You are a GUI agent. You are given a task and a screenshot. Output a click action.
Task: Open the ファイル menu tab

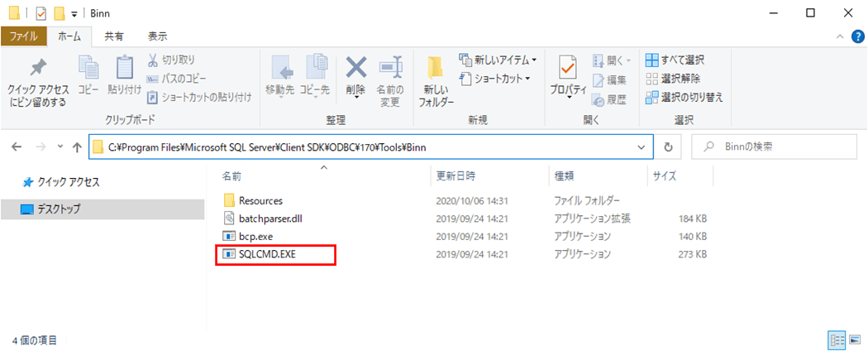23,36
